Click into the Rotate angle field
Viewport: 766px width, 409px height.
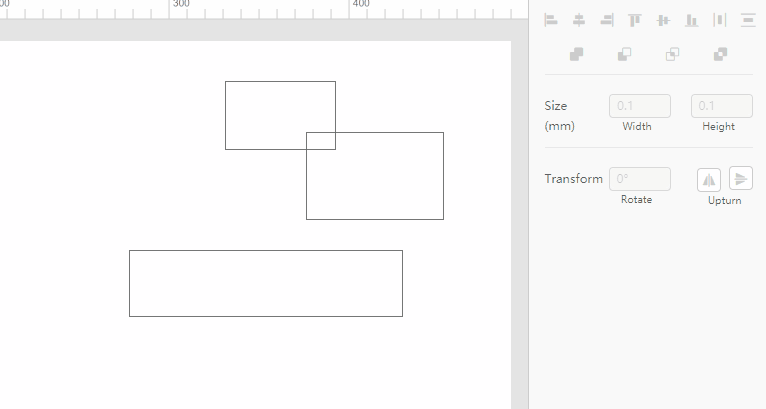[x=639, y=179]
